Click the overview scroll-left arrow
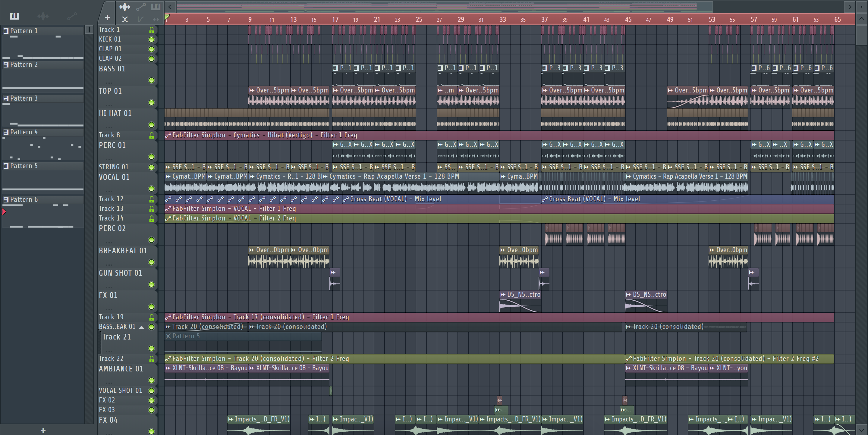The image size is (868, 435). [x=170, y=7]
